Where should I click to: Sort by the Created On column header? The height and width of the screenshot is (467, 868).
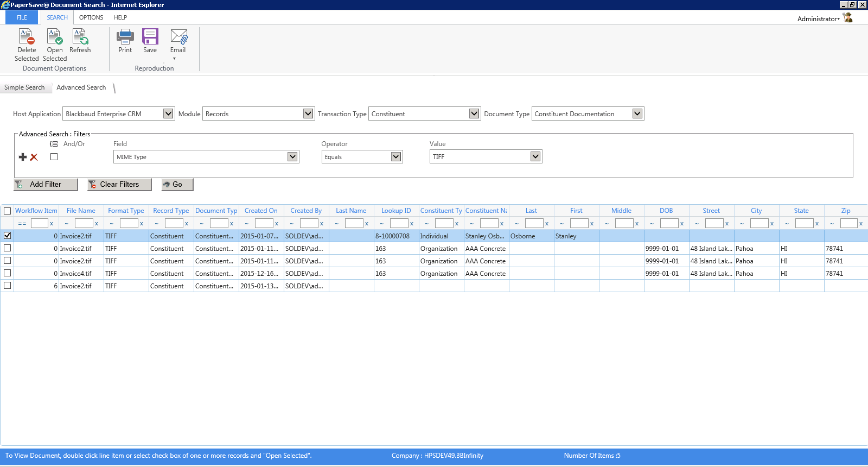coord(261,211)
